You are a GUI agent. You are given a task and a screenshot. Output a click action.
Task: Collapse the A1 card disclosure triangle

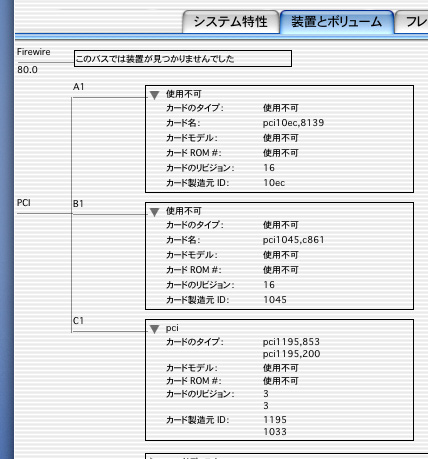pos(154,95)
